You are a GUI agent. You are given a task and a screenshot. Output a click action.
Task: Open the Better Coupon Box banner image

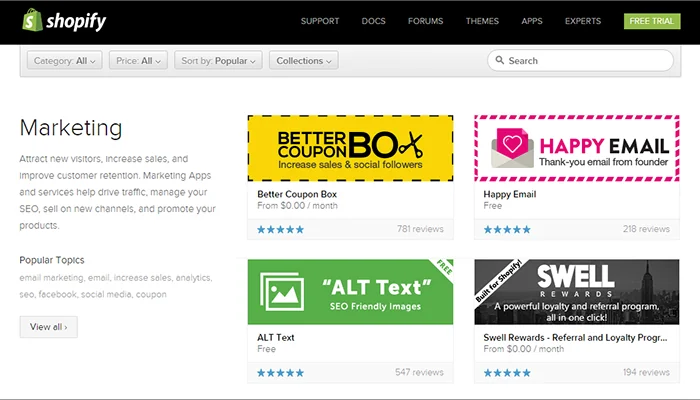[350, 148]
